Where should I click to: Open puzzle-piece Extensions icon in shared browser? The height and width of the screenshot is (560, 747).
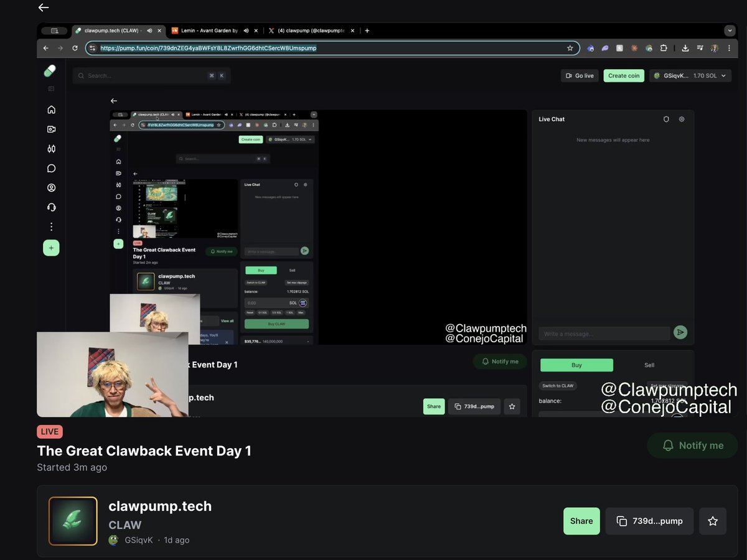pyautogui.click(x=664, y=48)
